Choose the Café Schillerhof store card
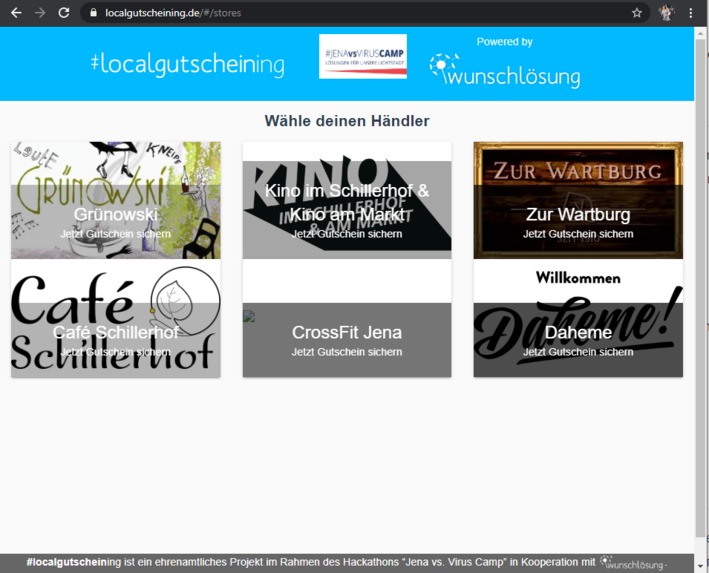This screenshot has height=573, width=709. 116,318
